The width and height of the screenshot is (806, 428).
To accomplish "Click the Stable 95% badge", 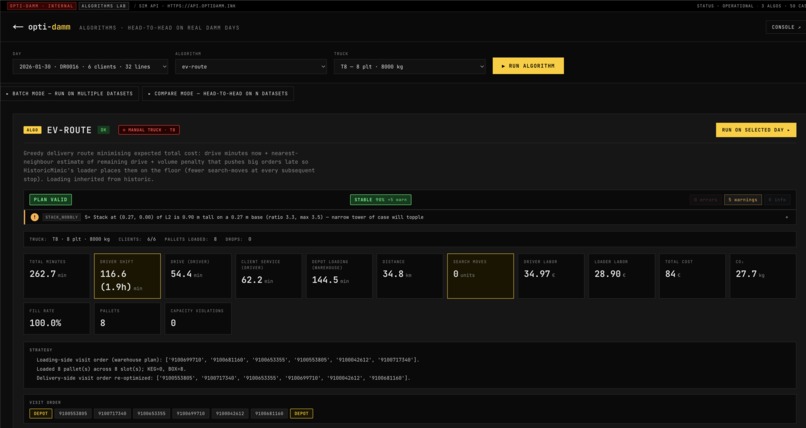I will coord(380,200).
